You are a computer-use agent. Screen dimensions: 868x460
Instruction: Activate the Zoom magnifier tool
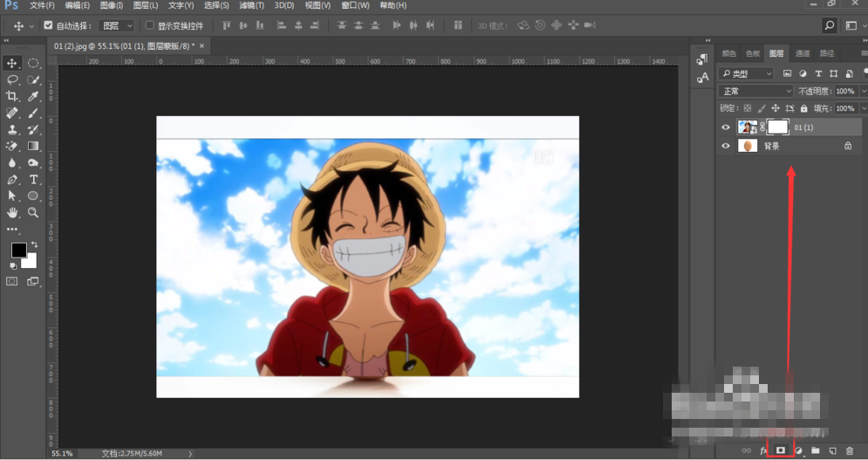(x=33, y=213)
